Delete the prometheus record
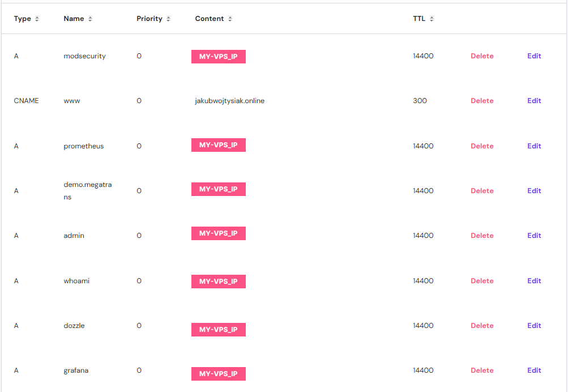The width and height of the screenshot is (568, 392). [x=482, y=146]
